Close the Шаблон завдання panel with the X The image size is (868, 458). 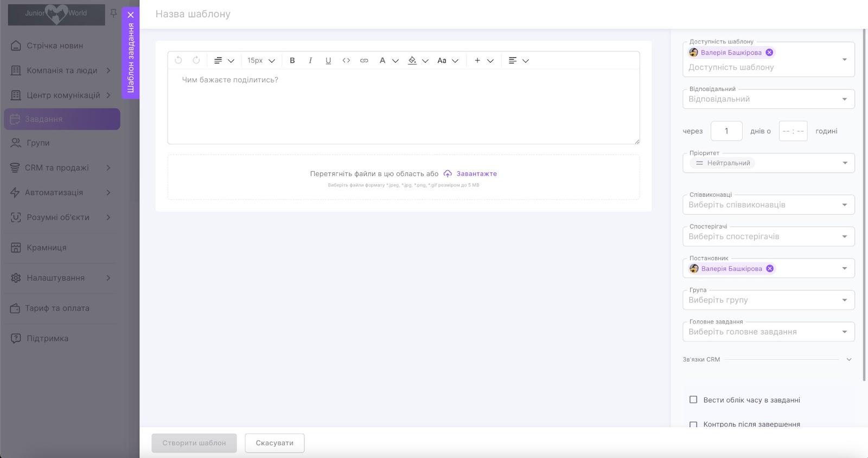click(131, 15)
